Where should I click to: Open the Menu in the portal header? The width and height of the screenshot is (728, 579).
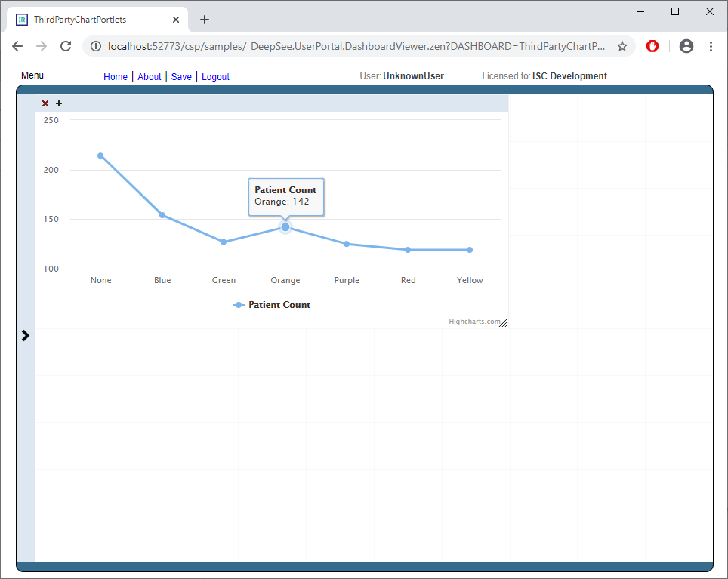(32, 75)
